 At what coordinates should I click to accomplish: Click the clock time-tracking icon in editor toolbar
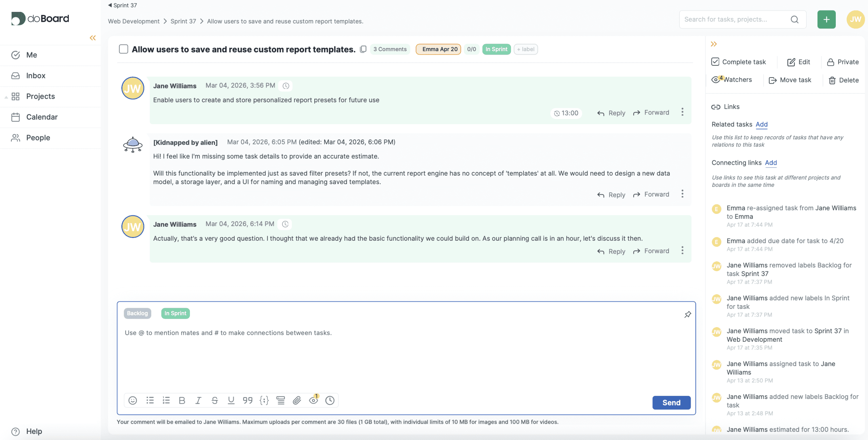point(330,400)
